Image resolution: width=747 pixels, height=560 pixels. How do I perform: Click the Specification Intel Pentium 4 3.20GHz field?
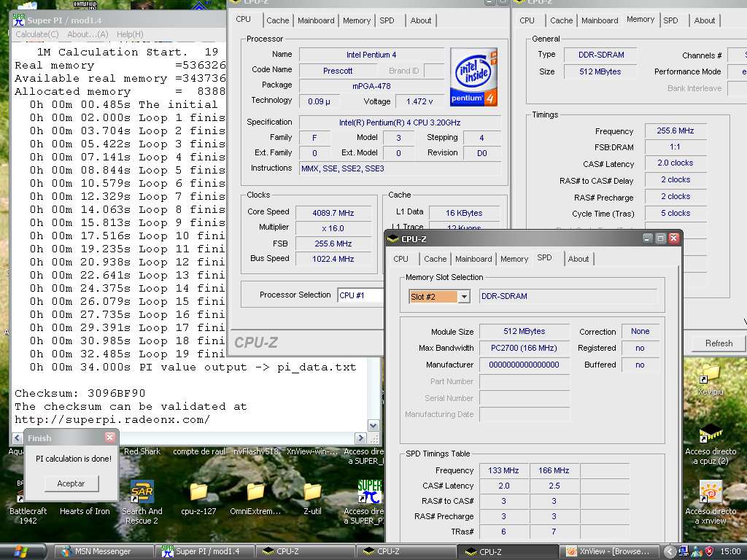click(400, 122)
